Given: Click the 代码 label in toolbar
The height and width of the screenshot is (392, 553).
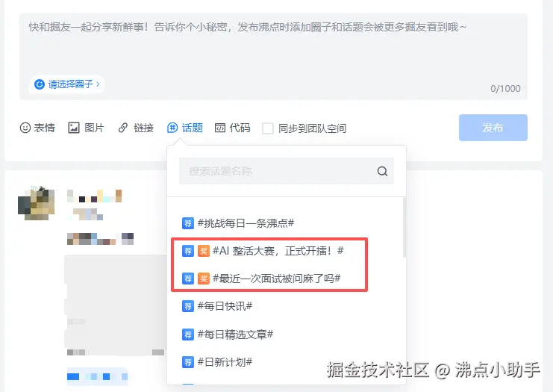Looking at the screenshot, I should 240,128.
